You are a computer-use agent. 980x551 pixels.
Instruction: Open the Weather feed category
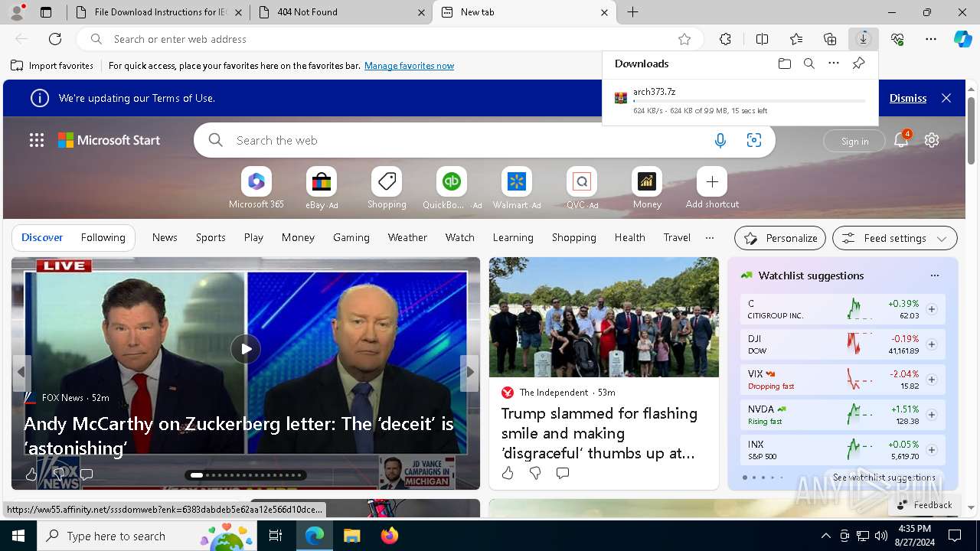coord(407,237)
